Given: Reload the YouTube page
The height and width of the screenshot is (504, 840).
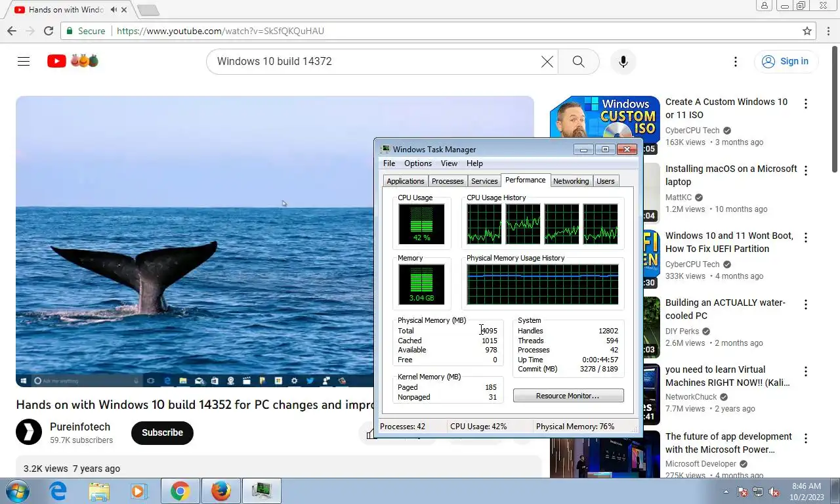Looking at the screenshot, I should click(x=49, y=31).
